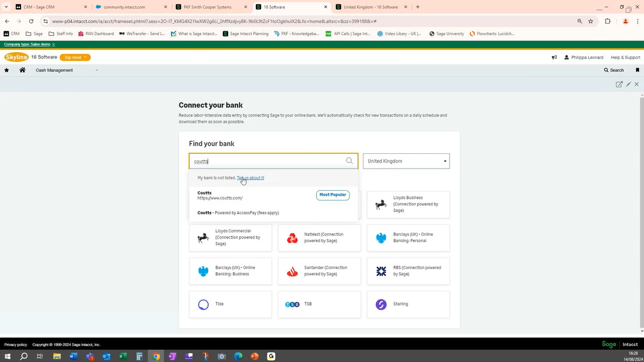
Task: Close the Connect your bank panel
Action: click(637, 84)
